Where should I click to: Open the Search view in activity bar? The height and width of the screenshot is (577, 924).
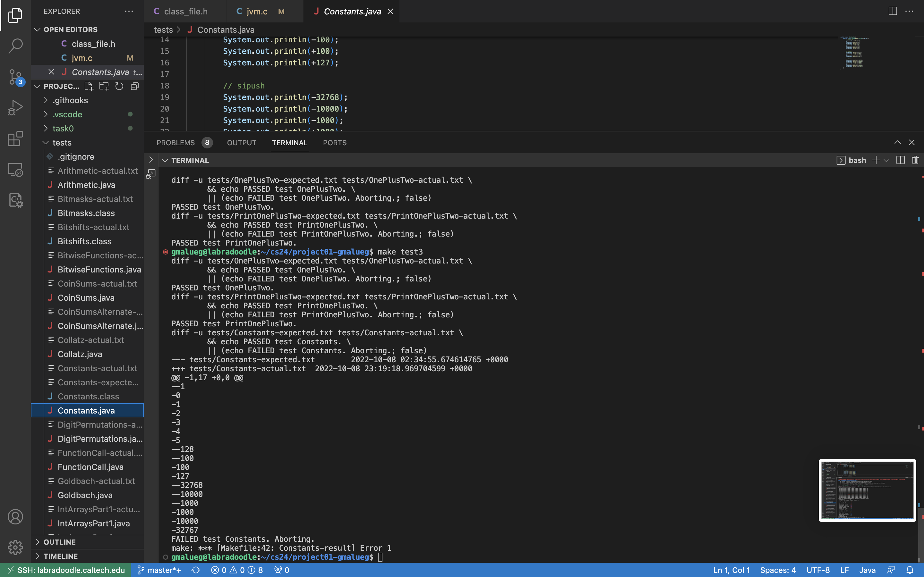[x=15, y=46]
